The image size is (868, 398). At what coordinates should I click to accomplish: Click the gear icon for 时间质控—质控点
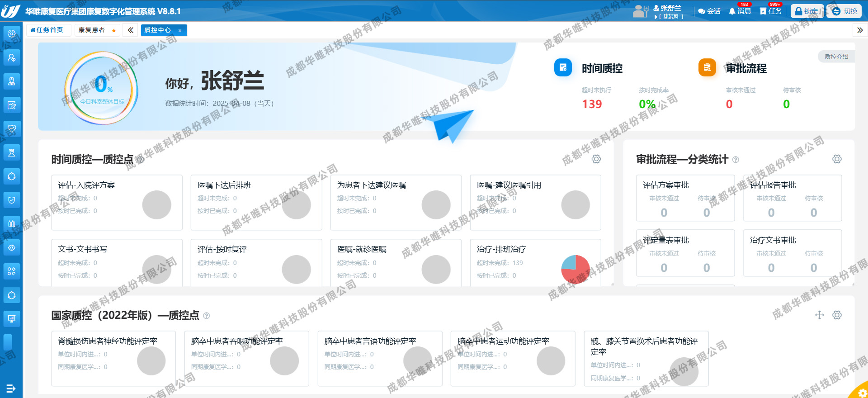(x=596, y=159)
